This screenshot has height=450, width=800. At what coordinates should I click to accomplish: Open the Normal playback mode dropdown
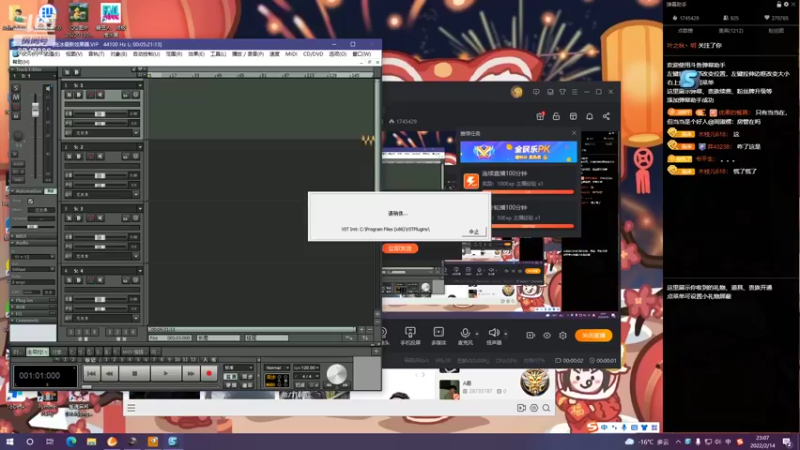tap(277, 367)
